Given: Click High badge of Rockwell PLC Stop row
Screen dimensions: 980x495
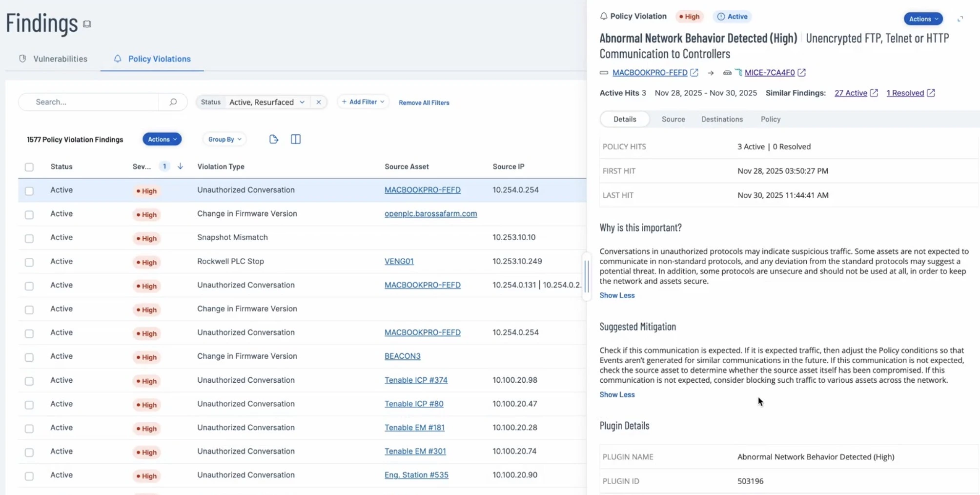Looking at the screenshot, I should coord(146,262).
